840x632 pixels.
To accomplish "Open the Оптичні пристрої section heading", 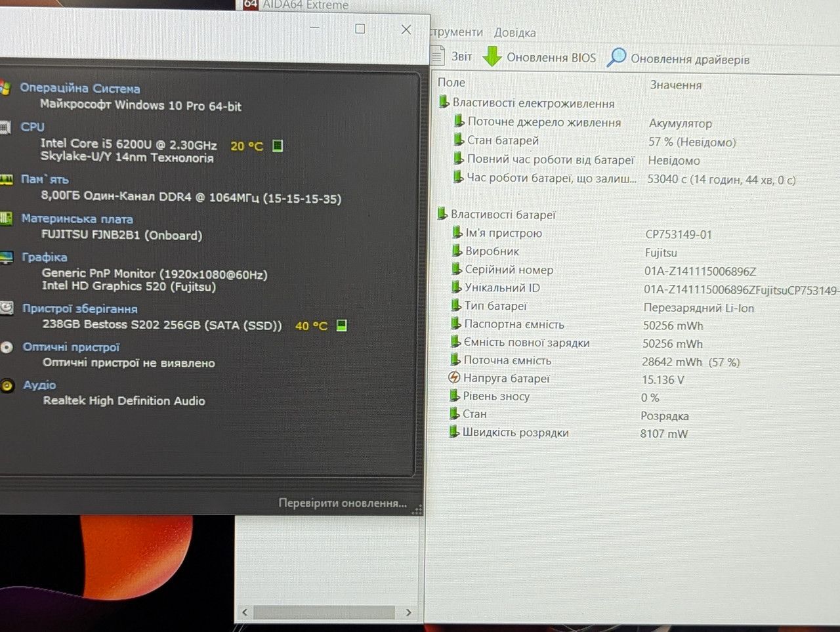I will coord(72,347).
